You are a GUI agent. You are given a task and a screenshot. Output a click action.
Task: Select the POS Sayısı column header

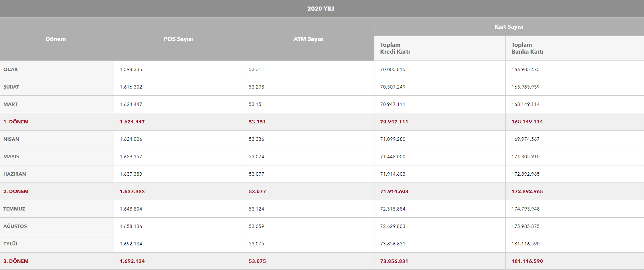[178, 39]
